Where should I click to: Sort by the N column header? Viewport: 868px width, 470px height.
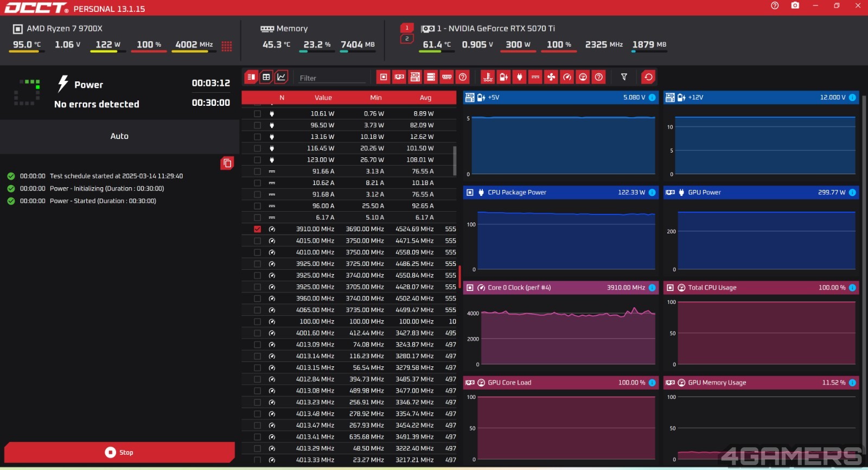click(282, 98)
